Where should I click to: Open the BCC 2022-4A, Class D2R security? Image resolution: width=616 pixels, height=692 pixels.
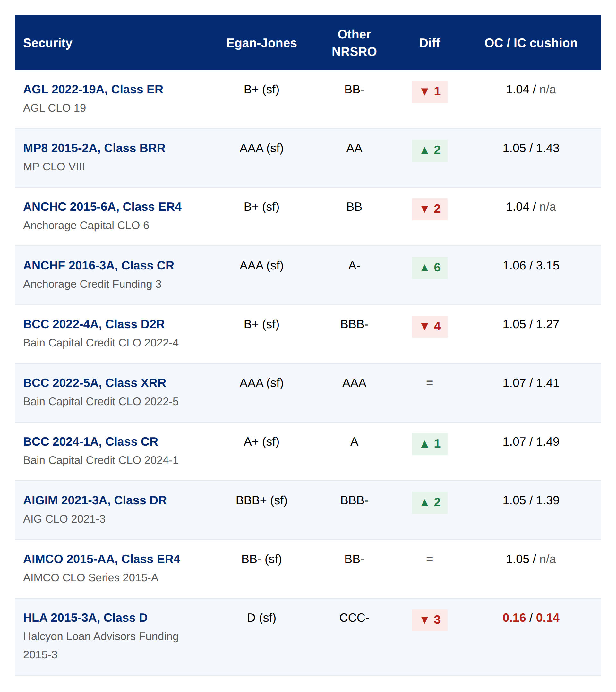pyautogui.click(x=94, y=324)
